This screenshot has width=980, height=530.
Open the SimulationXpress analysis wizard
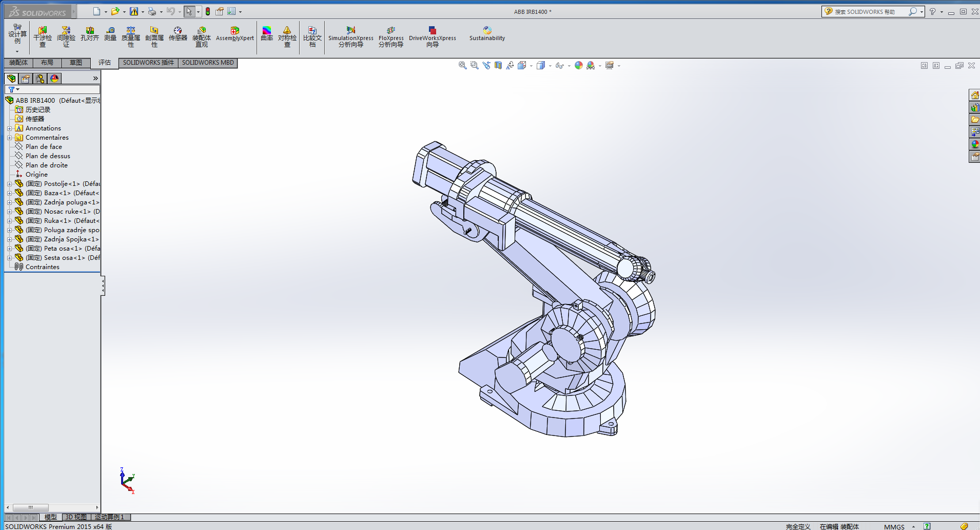[350, 36]
